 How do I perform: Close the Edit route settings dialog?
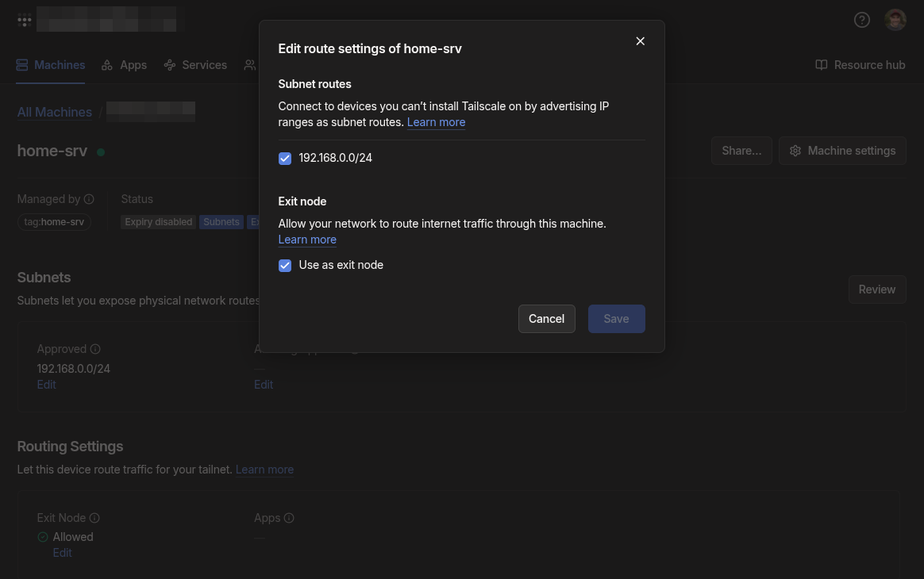pos(640,41)
